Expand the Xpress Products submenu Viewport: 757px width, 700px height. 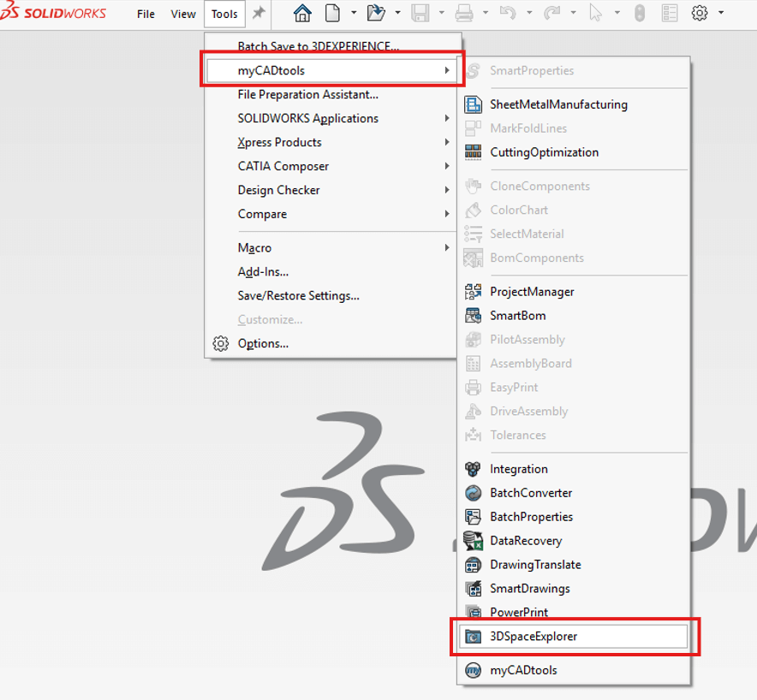click(279, 142)
